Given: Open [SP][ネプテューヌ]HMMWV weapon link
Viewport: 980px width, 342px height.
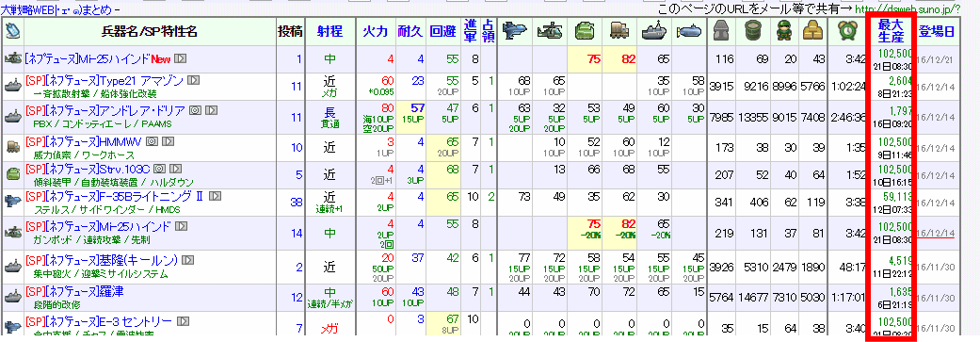Looking at the screenshot, I should 84,142.
